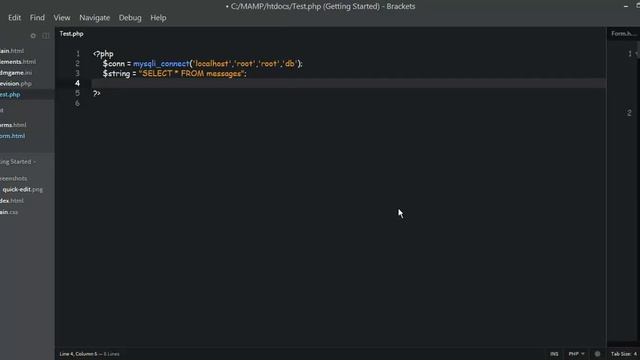The height and width of the screenshot is (360, 640).
Task: Click the split view icon in sidebar
Action: (x=46, y=36)
